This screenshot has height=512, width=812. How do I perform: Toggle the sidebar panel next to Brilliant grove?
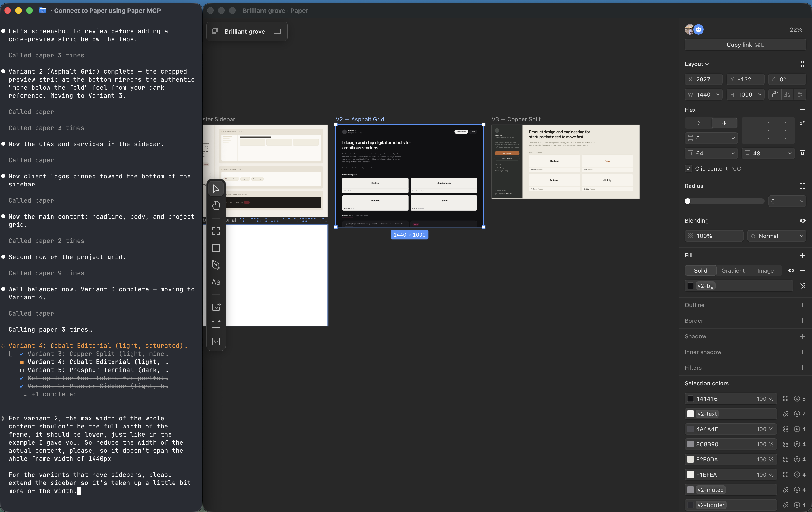pos(277,31)
